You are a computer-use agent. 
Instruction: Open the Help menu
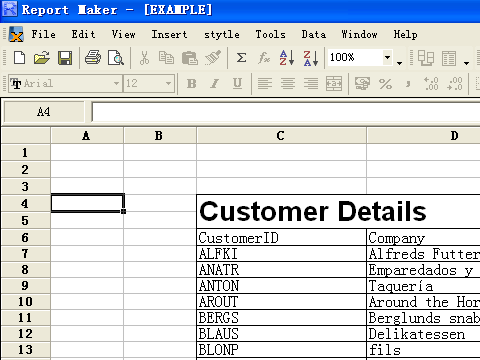point(405,34)
